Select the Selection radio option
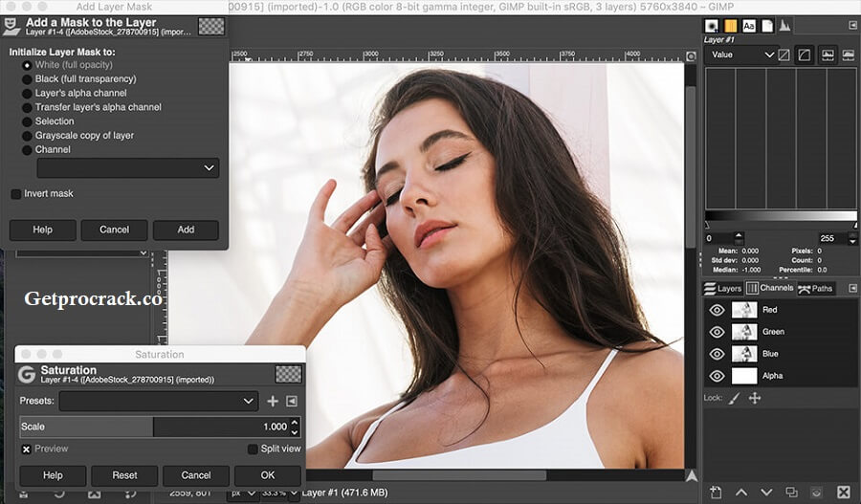This screenshot has height=504, width=861. coord(27,121)
